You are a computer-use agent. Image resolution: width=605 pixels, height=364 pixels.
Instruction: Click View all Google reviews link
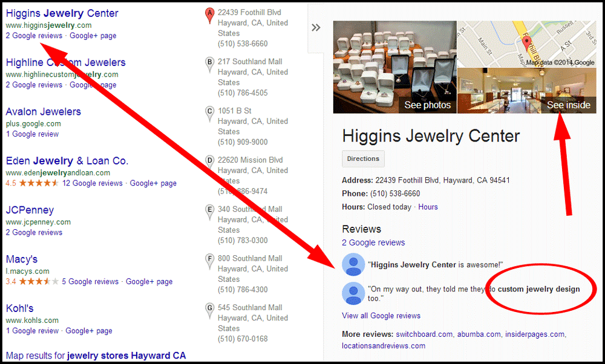point(381,316)
